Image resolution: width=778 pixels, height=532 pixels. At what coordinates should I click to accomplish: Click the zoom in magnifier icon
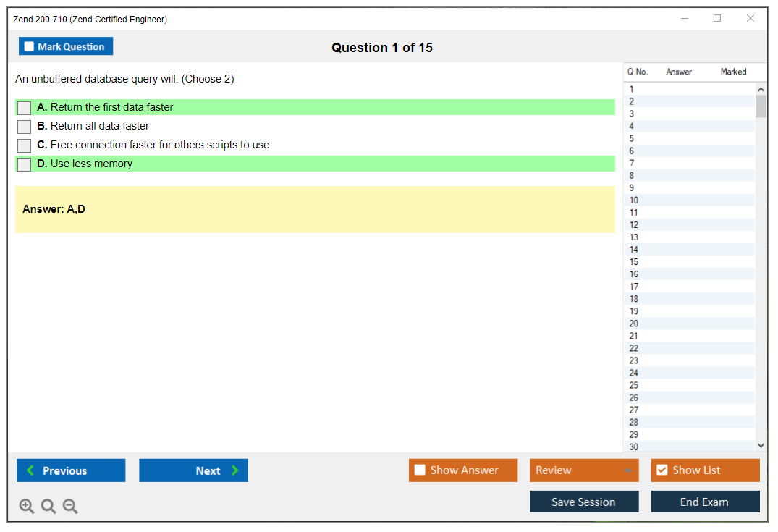click(27, 507)
